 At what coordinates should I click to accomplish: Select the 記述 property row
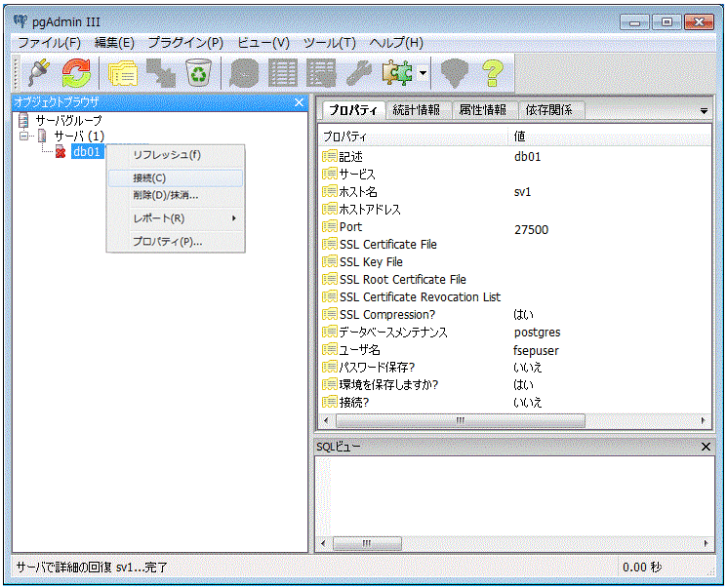coord(515,157)
